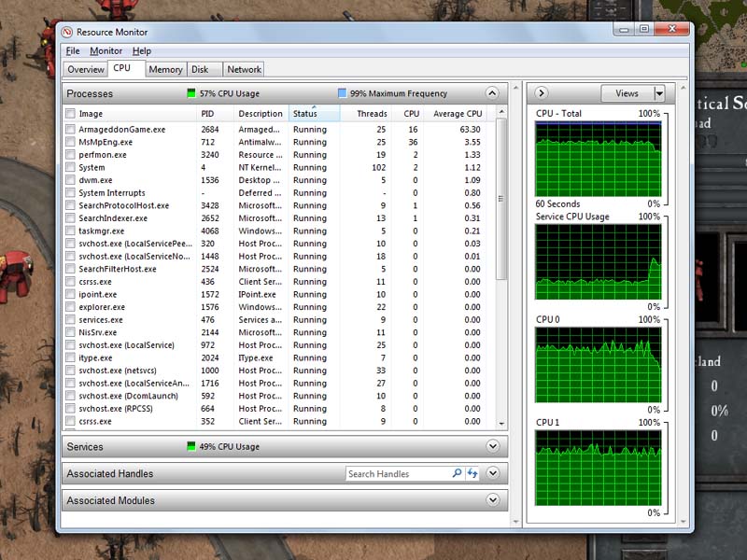
Task: Sort by the Average CPU column header
Action: point(457,113)
